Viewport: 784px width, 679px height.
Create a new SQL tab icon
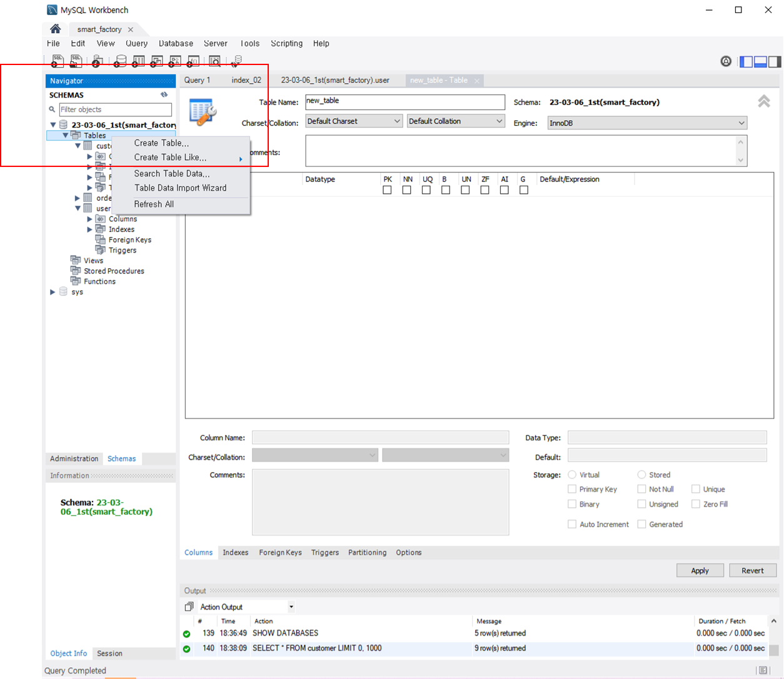click(x=58, y=61)
